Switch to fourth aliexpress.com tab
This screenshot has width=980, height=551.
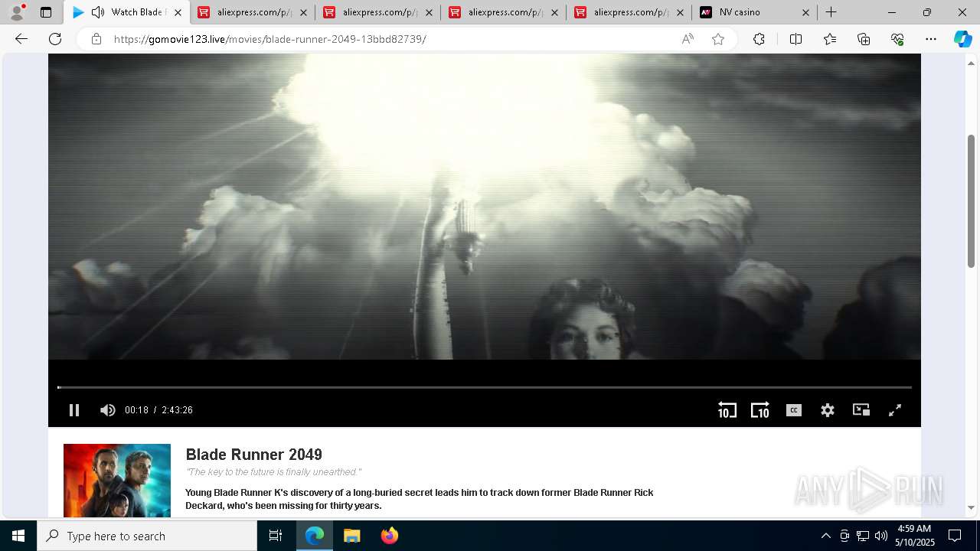(x=629, y=12)
